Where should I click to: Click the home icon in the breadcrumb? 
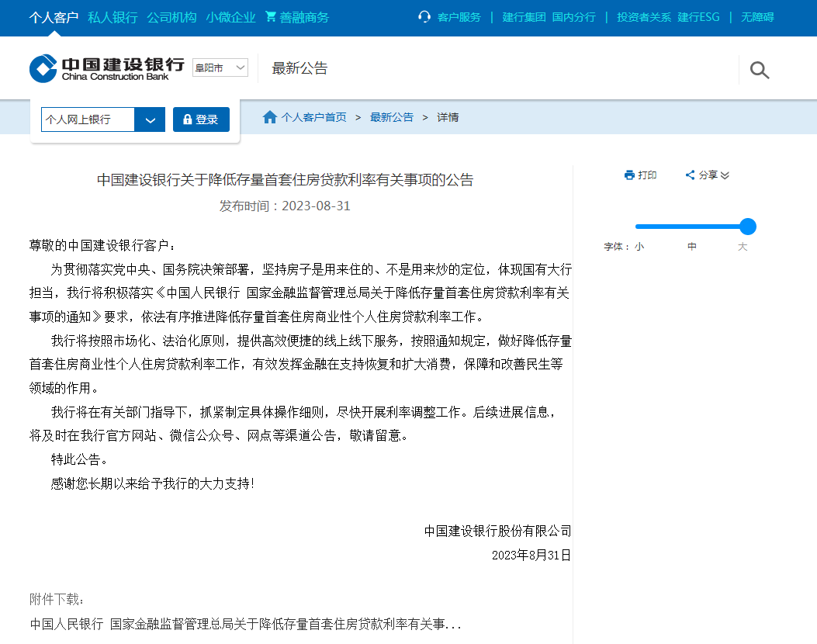[269, 116]
